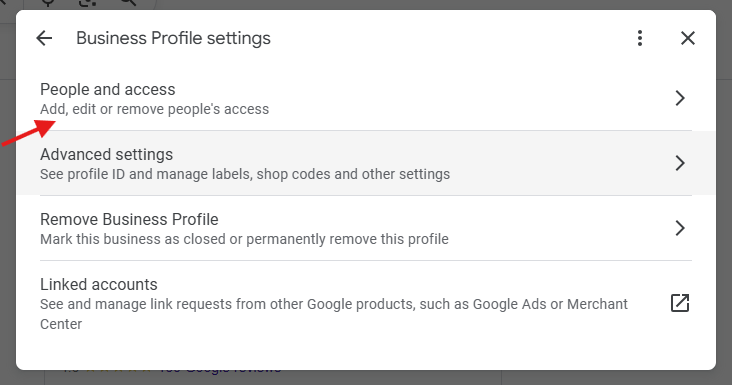
Task: Click the Google reviews link below the dialog
Action: click(x=219, y=371)
